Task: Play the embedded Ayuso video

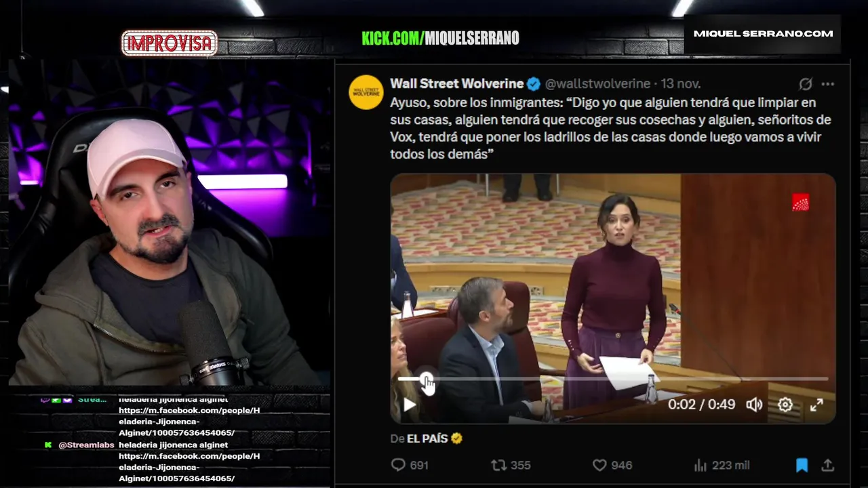Action: click(x=410, y=405)
